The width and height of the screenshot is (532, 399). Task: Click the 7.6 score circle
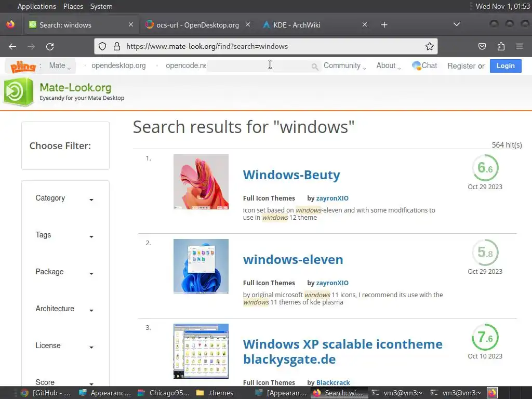(x=485, y=337)
